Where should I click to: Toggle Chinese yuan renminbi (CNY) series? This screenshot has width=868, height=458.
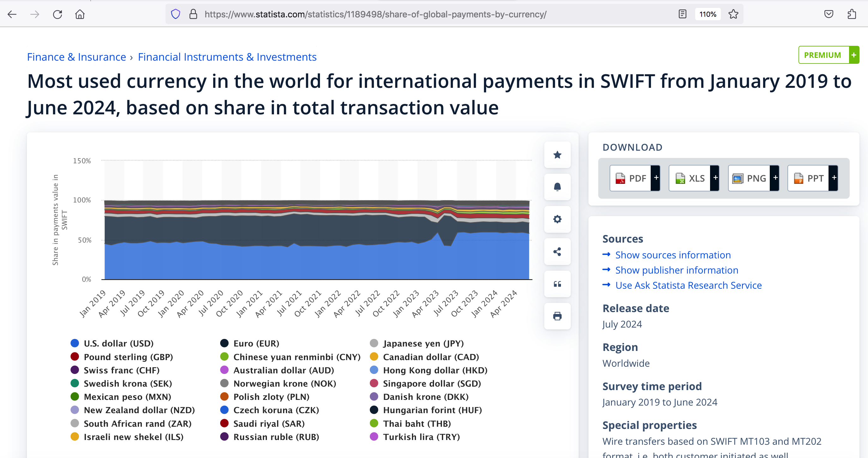pyautogui.click(x=291, y=357)
